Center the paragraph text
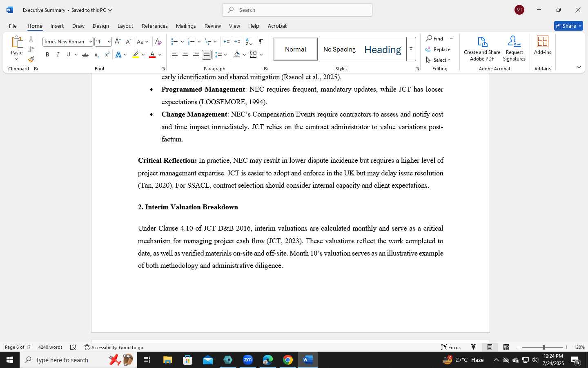This screenshot has width=588, height=368. pyautogui.click(x=185, y=55)
